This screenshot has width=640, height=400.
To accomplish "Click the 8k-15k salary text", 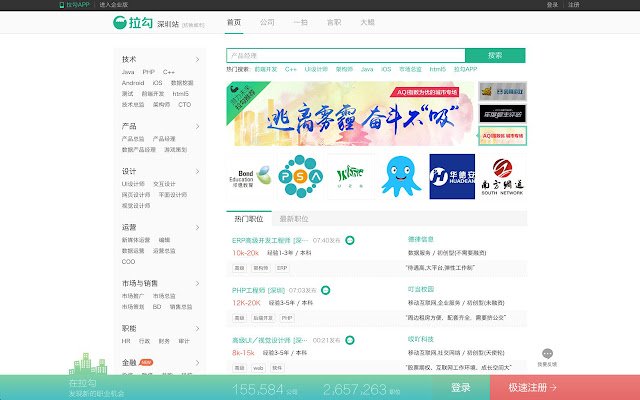I will pos(243,353).
